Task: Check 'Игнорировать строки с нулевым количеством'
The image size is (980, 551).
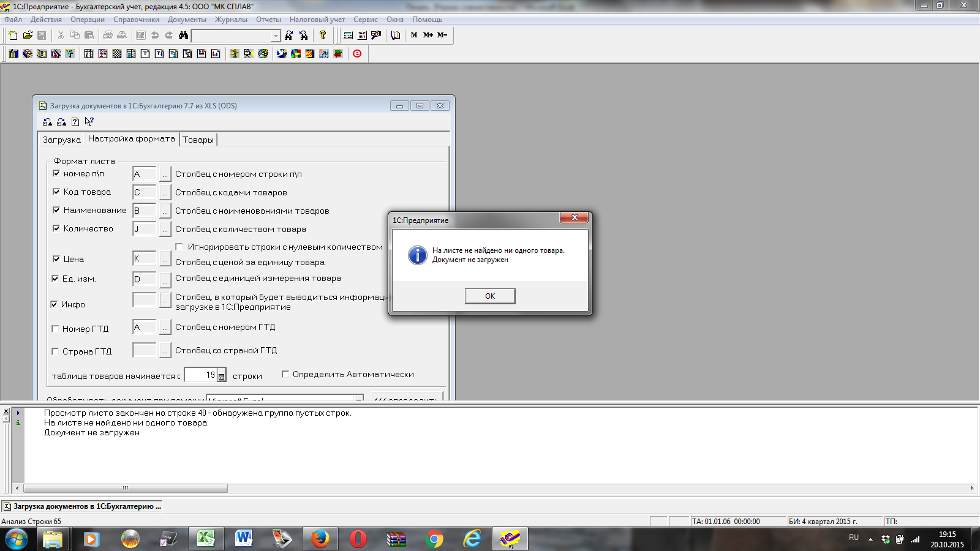Action: [179, 247]
